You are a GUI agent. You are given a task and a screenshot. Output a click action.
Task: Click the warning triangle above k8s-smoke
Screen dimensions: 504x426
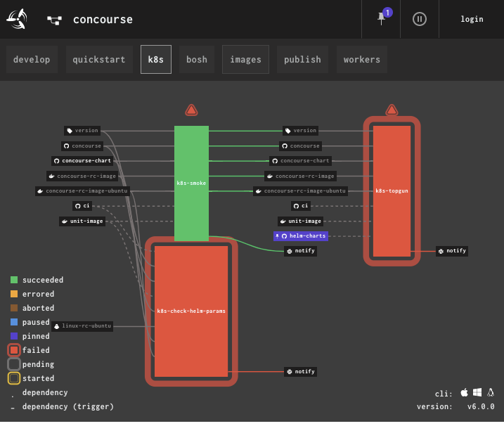coord(191,110)
